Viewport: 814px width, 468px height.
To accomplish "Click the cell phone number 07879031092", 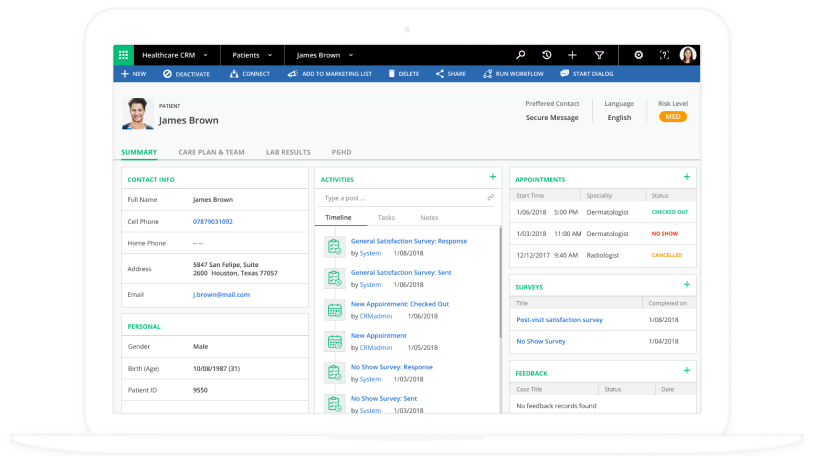I will (213, 222).
